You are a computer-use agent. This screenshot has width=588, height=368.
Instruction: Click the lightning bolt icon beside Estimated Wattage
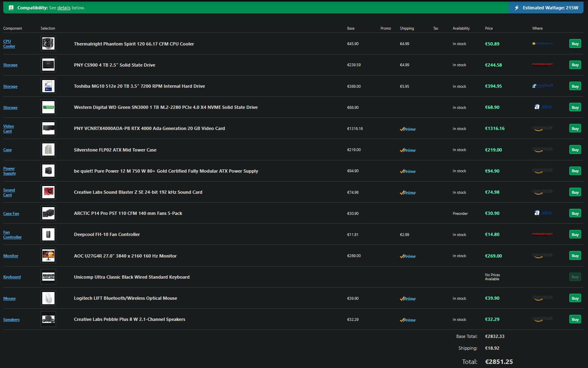coord(517,8)
